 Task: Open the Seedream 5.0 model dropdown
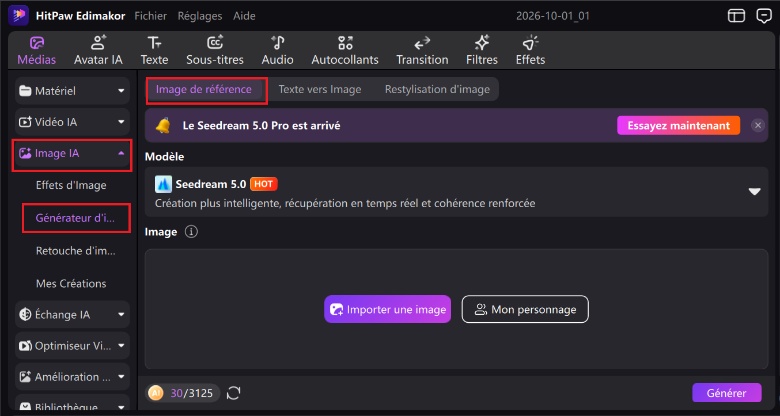pyautogui.click(x=456, y=192)
